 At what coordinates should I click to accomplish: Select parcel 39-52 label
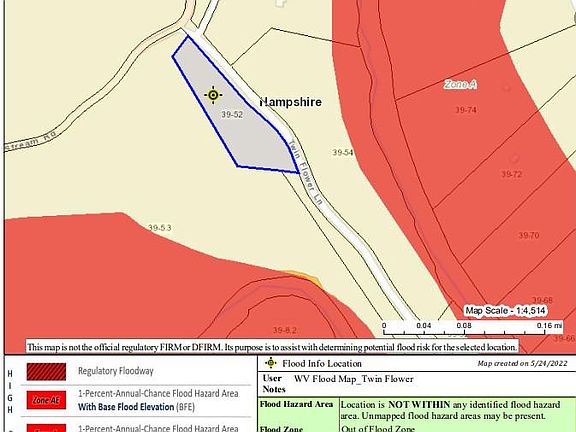click(x=232, y=115)
